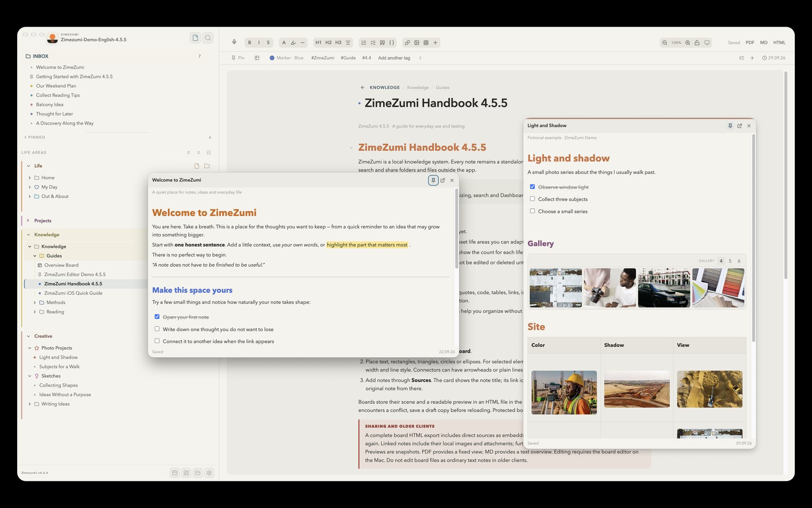Viewport: 812px width, 508px height.
Task: Collapse the Life area chevron
Action: point(28,166)
